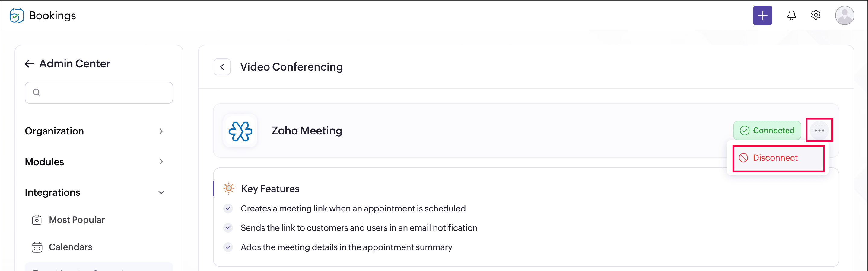868x271 pixels.
Task: Click the Connected status badge
Action: 767,131
